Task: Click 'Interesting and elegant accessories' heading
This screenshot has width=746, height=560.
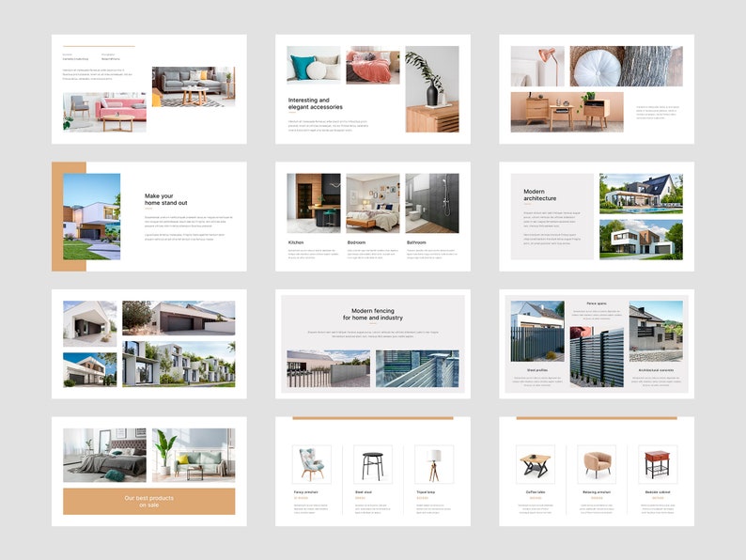Action: tap(315, 103)
